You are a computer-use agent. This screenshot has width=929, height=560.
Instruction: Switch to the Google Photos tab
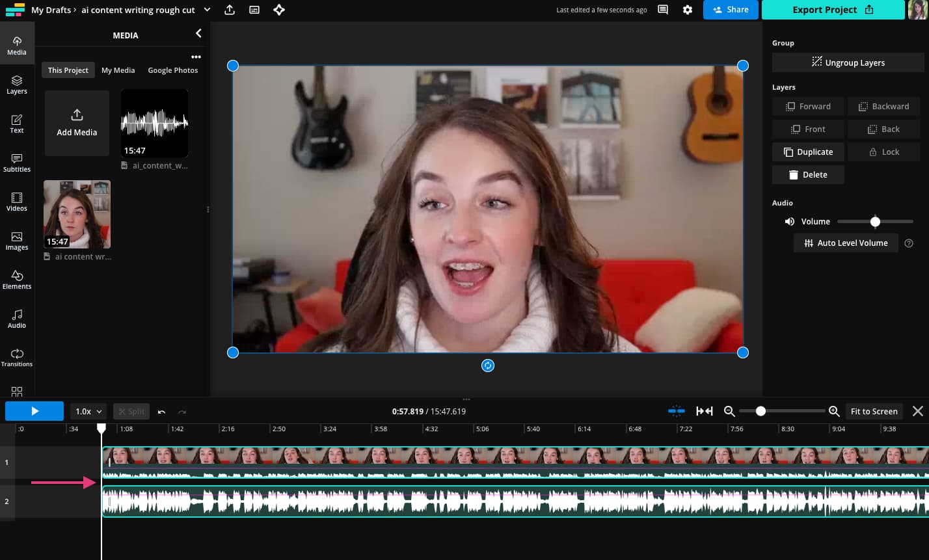pyautogui.click(x=172, y=70)
